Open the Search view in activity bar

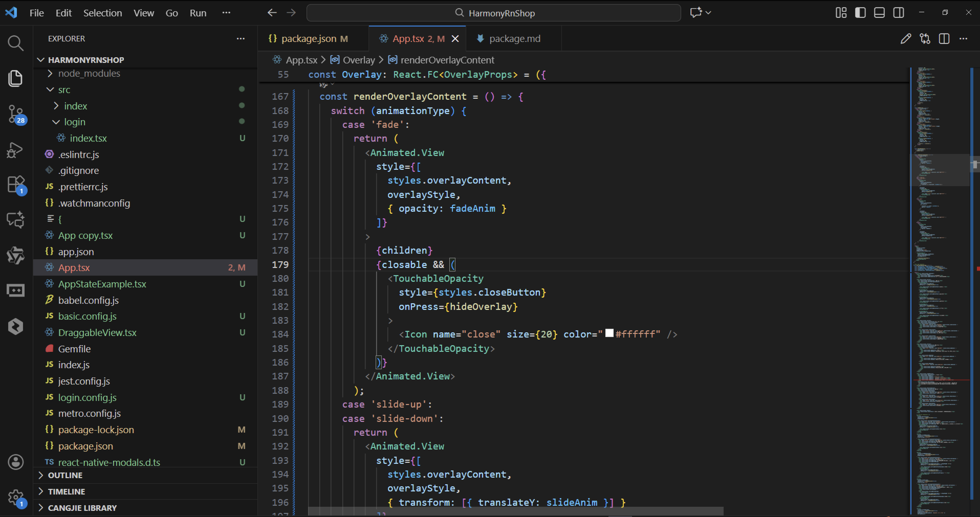(x=15, y=43)
